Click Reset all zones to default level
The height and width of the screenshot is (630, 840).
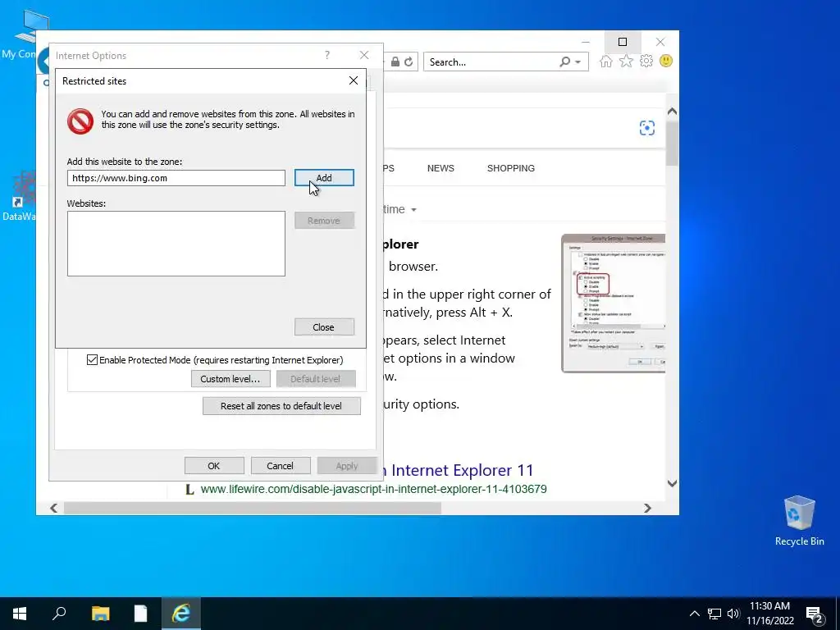[281, 406]
